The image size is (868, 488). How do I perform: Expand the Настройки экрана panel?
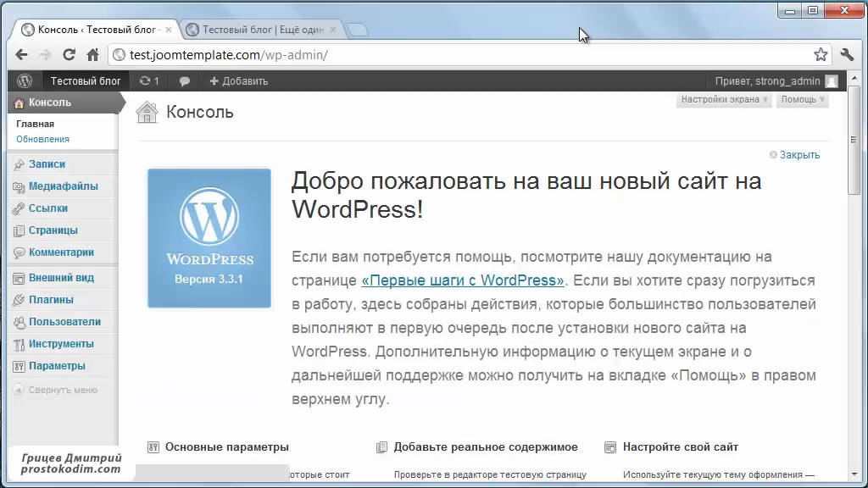pyautogui.click(x=724, y=100)
